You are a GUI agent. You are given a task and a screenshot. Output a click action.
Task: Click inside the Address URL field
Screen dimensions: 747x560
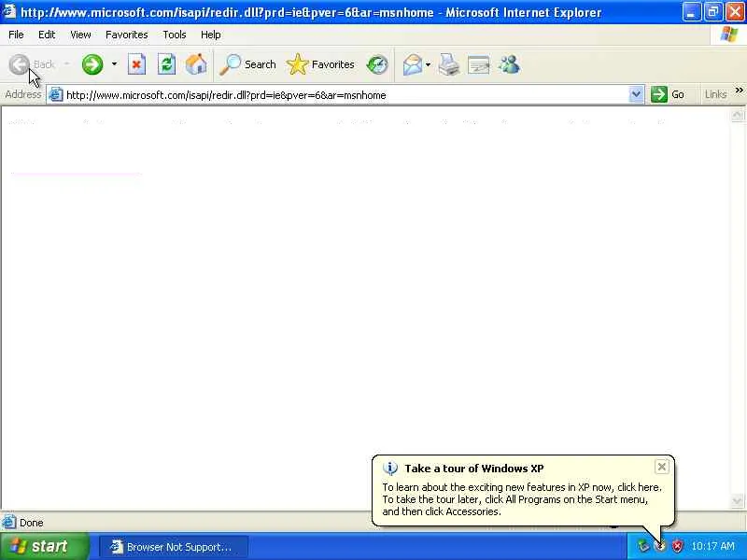[x=345, y=95]
